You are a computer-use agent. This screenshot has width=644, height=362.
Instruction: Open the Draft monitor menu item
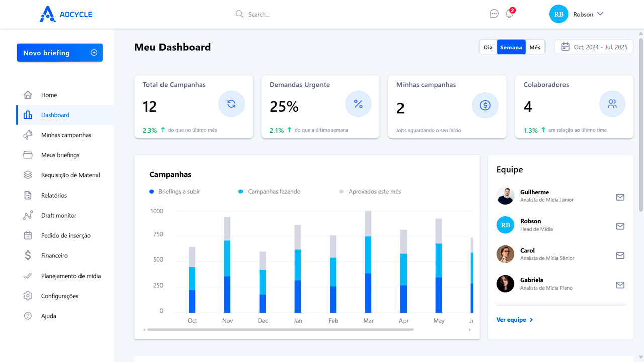pyautogui.click(x=64, y=215)
